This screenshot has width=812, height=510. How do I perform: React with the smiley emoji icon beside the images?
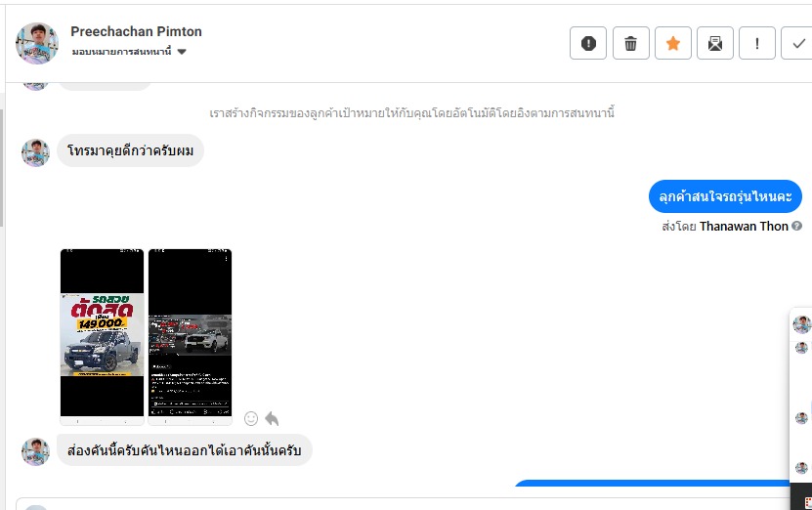tap(251, 418)
